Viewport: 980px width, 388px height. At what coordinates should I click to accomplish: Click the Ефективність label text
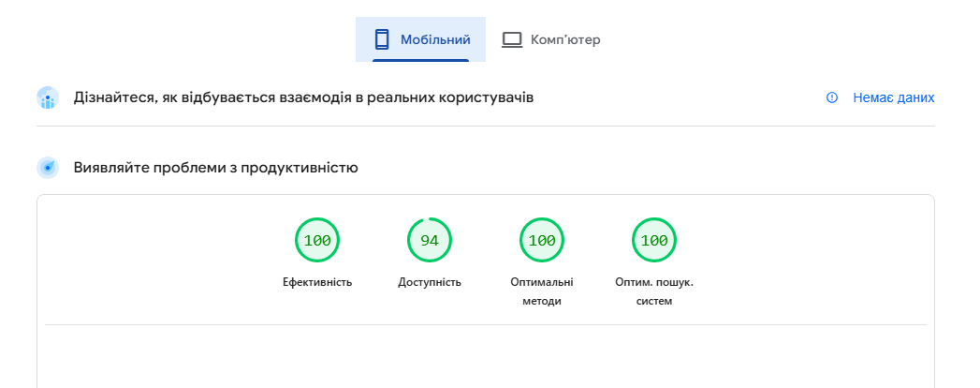click(317, 282)
